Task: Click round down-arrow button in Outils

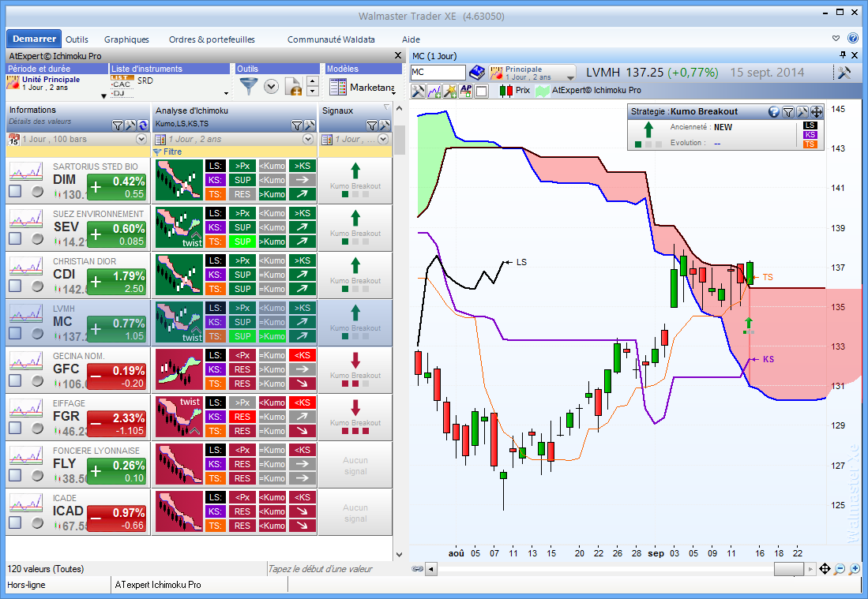Action: pos(271,86)
